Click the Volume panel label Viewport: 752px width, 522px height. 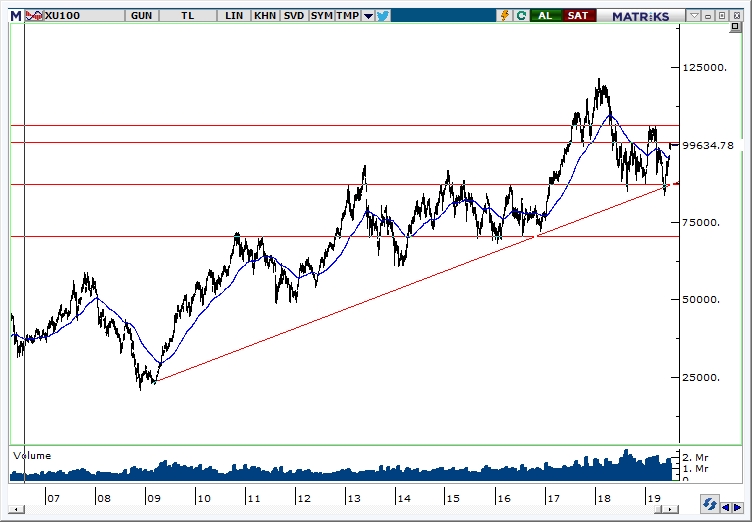click(x=32, y=456)
